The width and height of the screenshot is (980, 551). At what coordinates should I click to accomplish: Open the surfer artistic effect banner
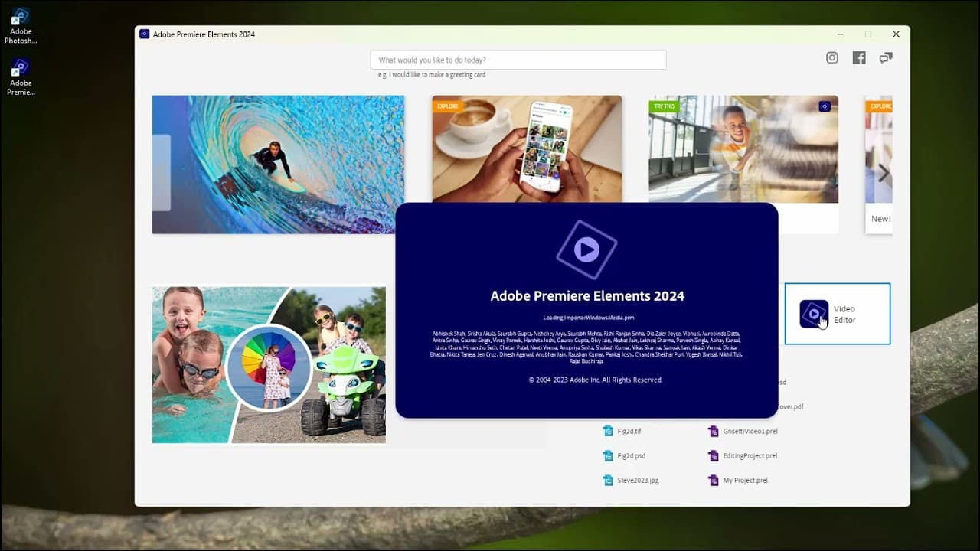[x=278, y=165]
